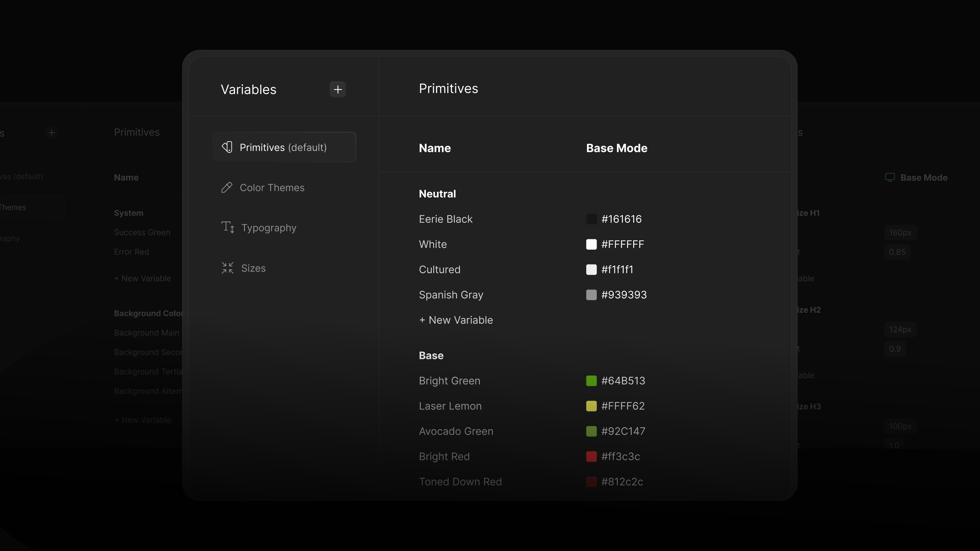Click the Cultured #f1f1f1 hex value
Image resolution: width=980 pixels, height=551 pixels.
pos(617,269)
